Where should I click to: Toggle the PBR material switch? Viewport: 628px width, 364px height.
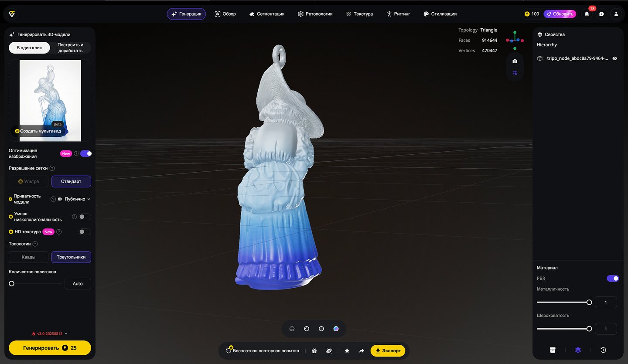(x=613, y=279)
